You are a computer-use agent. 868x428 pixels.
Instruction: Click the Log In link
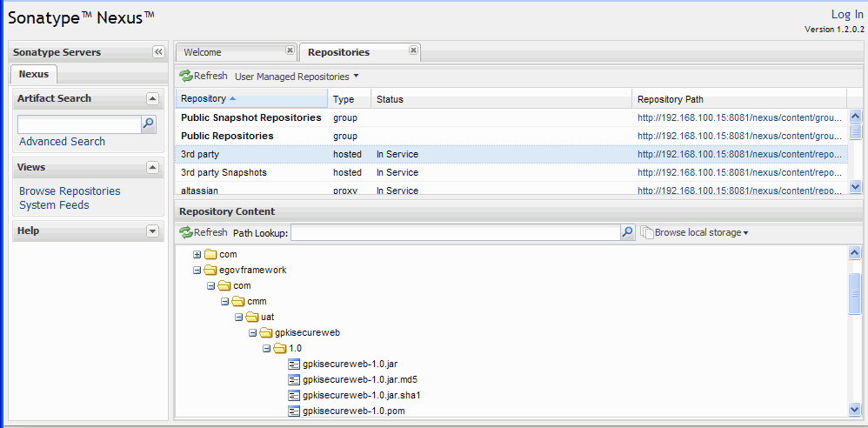846,14
